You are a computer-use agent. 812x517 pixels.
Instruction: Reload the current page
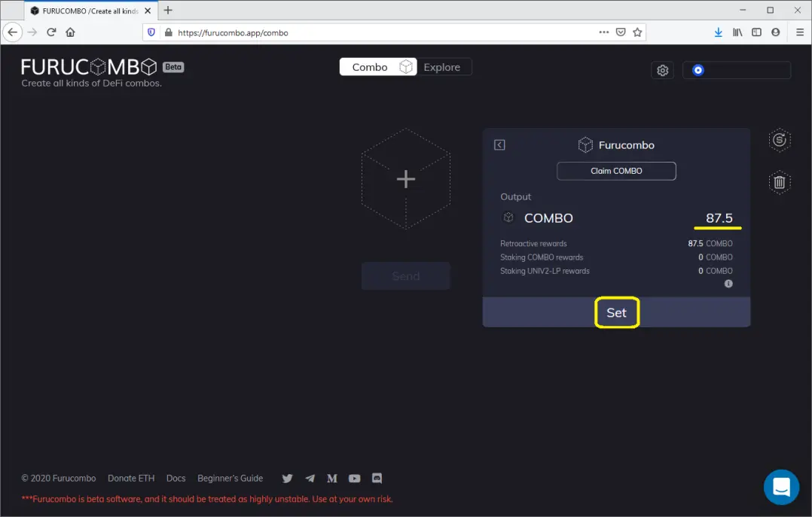coord(51,32)
